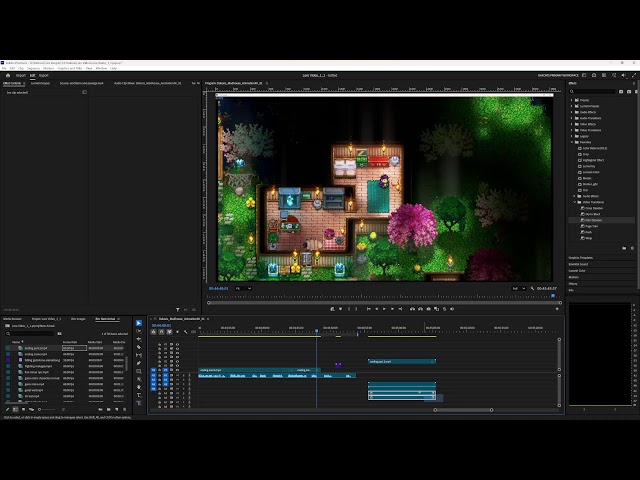The image size is (640, 480).
Task: Open the Essential Sound panel
Action: [x=578, y=264]
